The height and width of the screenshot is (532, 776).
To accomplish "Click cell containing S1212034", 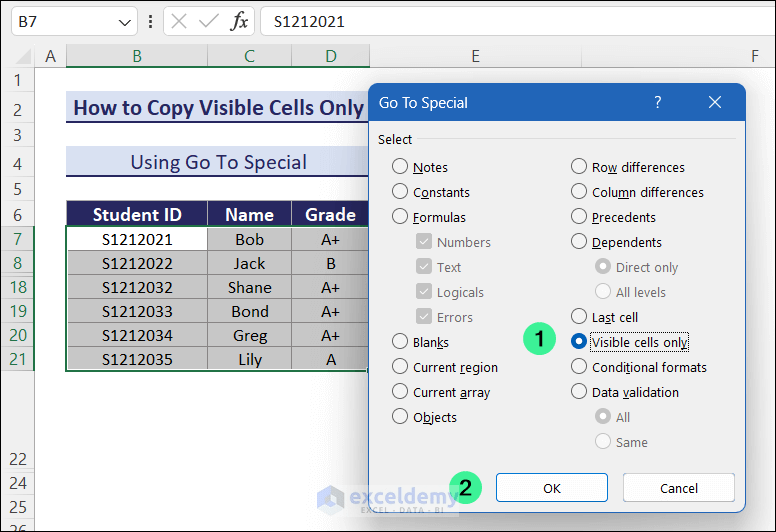I will (x=137, y=335).
